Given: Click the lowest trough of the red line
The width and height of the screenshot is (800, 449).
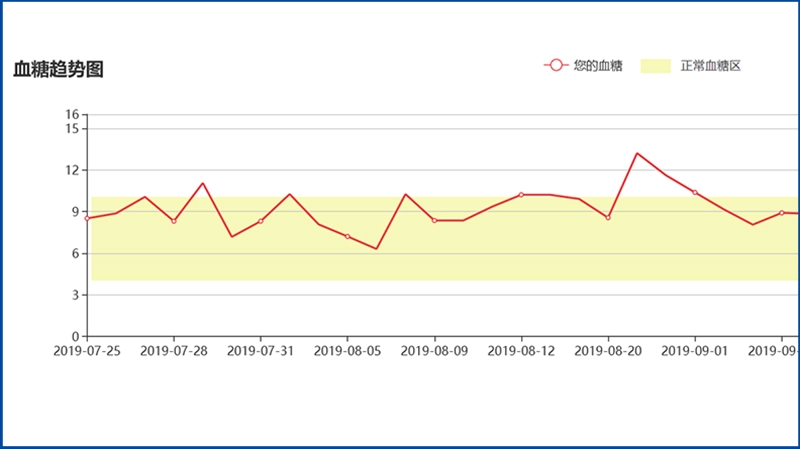Looking at the screenshot, I should [x=376, y=249].
